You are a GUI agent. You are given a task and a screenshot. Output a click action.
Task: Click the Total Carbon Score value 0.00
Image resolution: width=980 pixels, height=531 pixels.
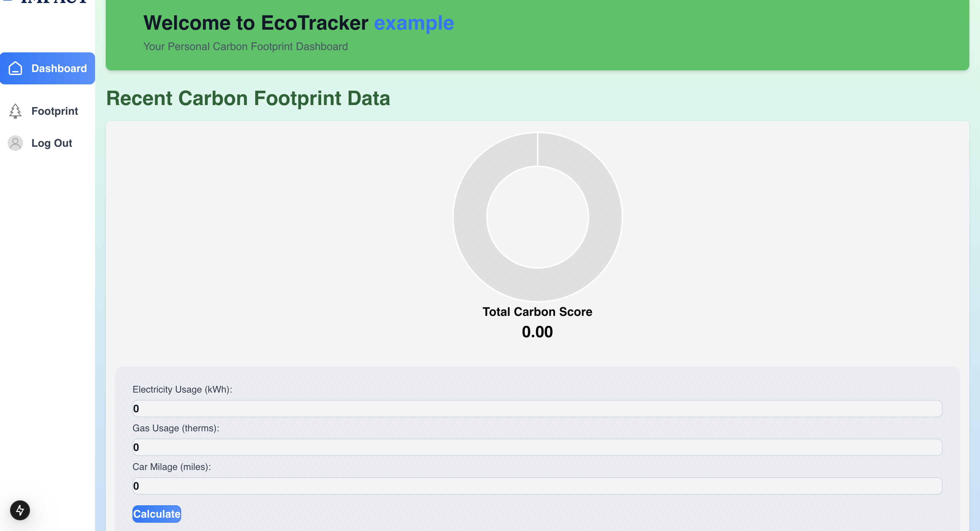(537, 332)
